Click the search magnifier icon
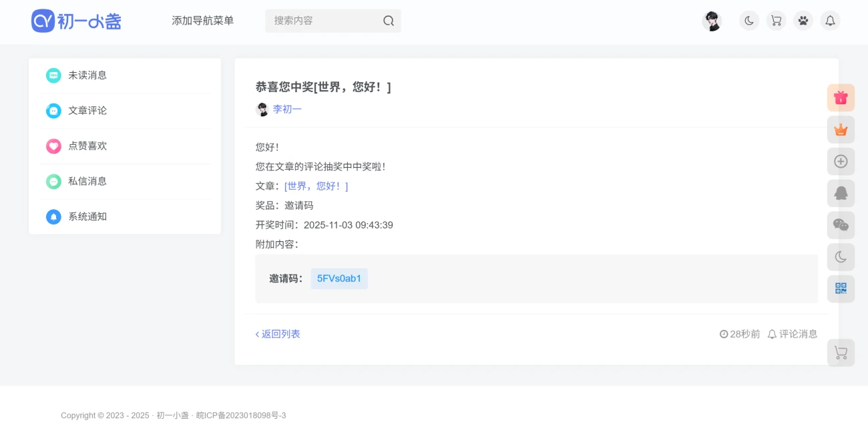The width and height of the screenshot is (868, 447). point(389,21)
